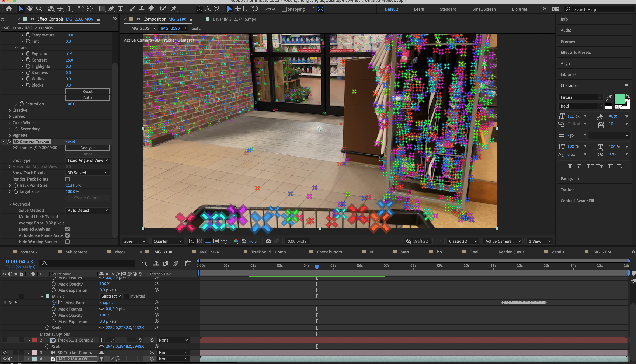This screenshot has width=636, height=364.
Task: Apply faux italic in Character panel
Action: click(579, 166)
